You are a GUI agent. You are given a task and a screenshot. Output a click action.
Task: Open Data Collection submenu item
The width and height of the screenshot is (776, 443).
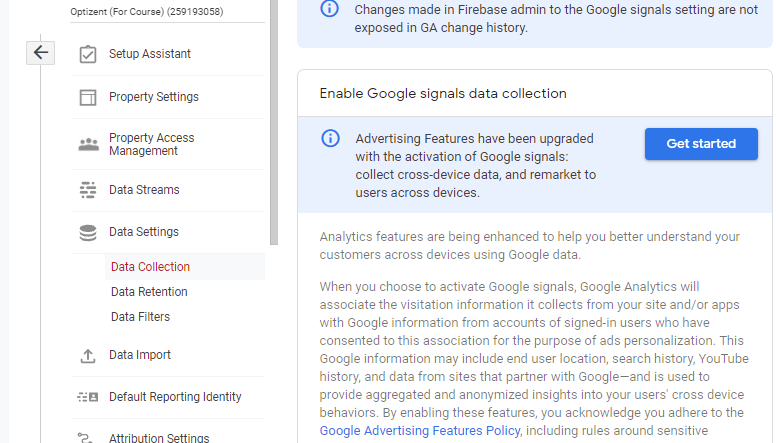[x=150, y=267]
